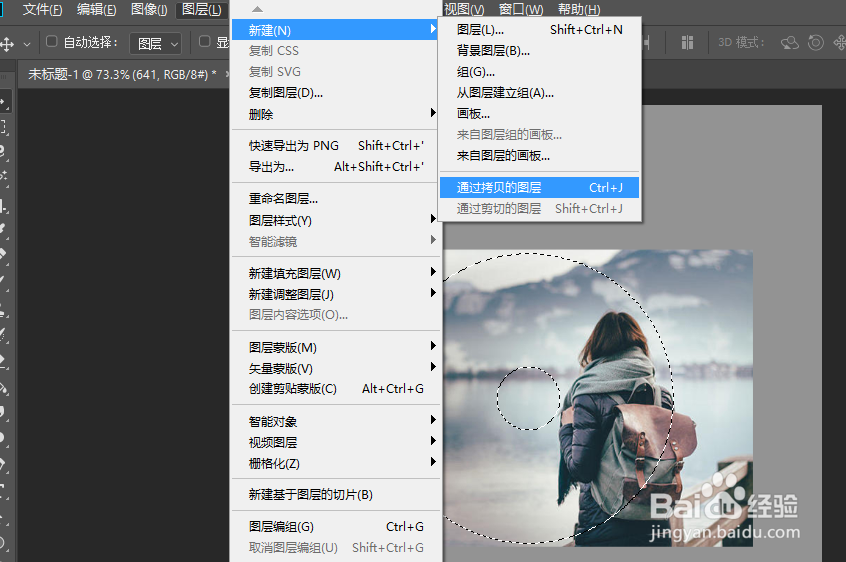Viewport: 846px width, 562px height.
Task: Click the photo on the canvas
Action: [x=598, y=398]
